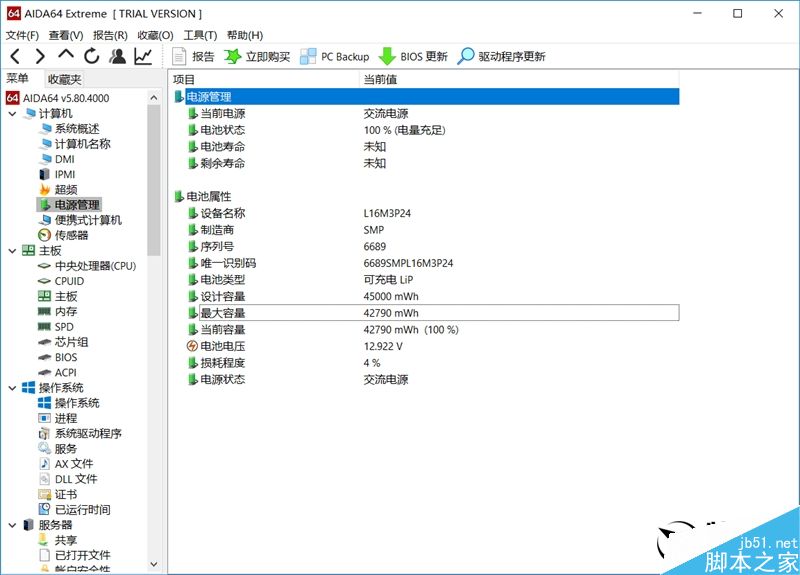The width and height of the screenshot is (800, 575).
Task: Select 超频 overclock item
Action: tap(58, 190)
